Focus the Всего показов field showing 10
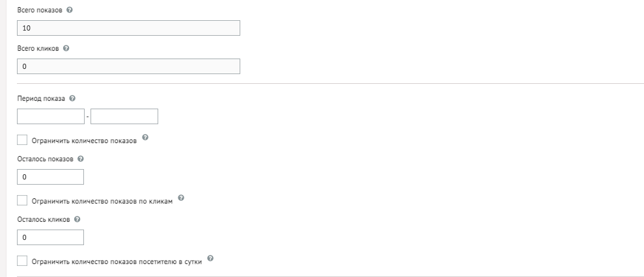This screenshot has width=644, height=277. point(128,28)
